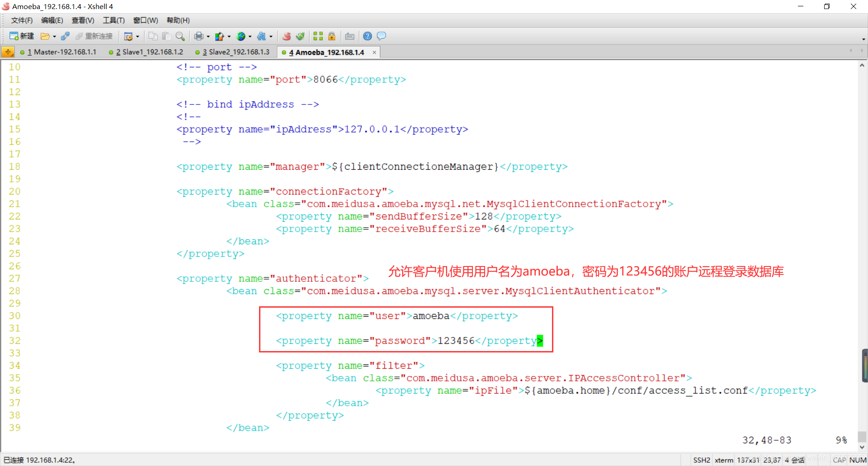Switch to the 3 Slave2_192.168.1.3 tab
Screen dimensions: 868x466
coord(233,52)
